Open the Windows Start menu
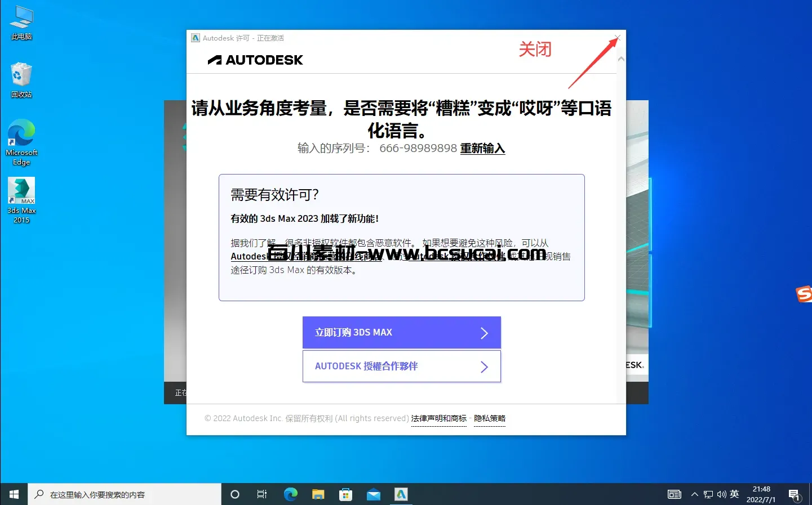The image size is (812, 505). [x=14, y=494]
